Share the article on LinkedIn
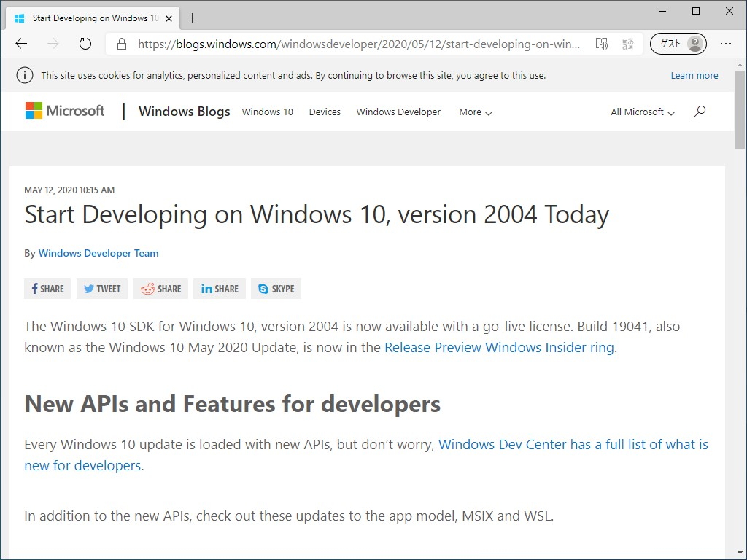The width and height of the screenshot is (747, 560). pos(219,288)
